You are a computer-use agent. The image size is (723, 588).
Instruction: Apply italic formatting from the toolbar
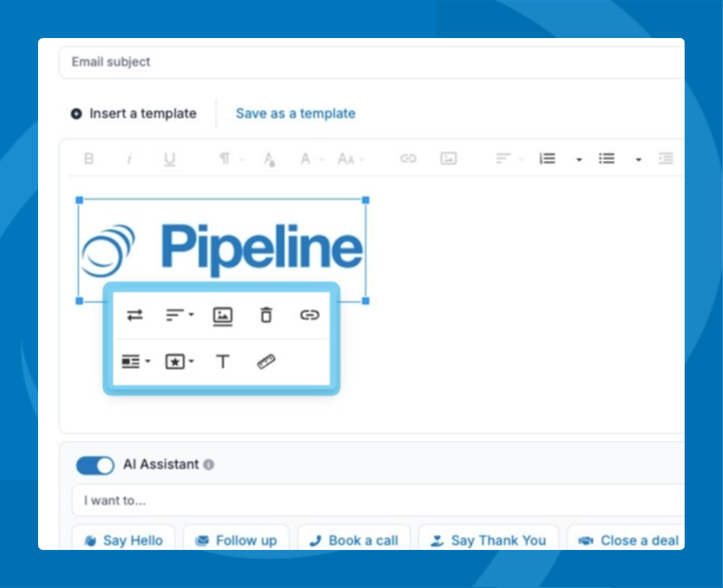(129, 159)
